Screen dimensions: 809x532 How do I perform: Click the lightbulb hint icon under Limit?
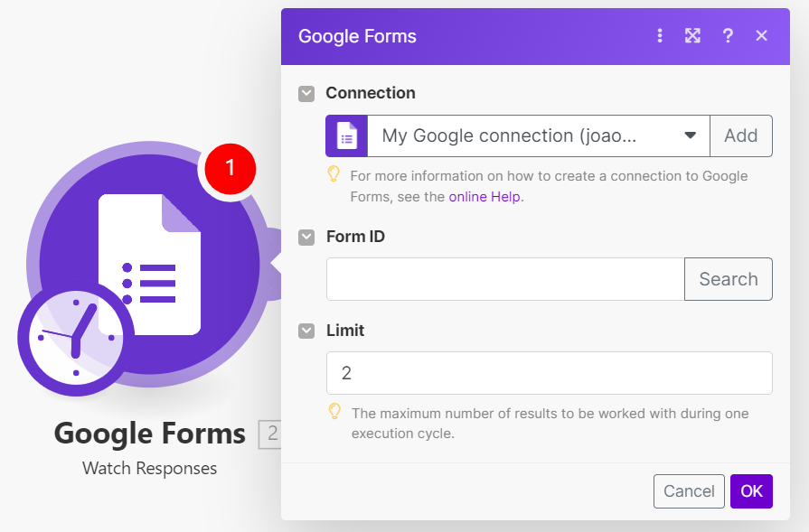(x=334, y=411)
